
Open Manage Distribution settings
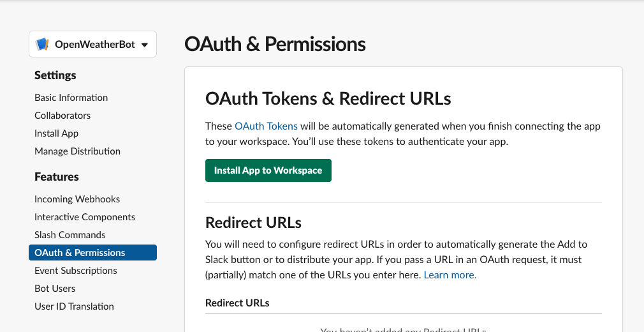77,151
